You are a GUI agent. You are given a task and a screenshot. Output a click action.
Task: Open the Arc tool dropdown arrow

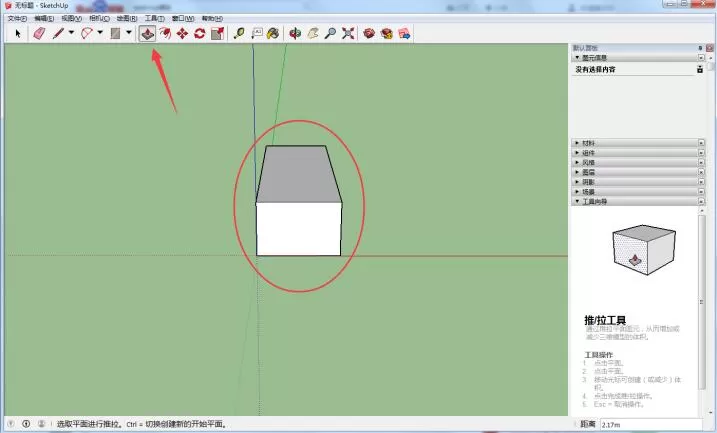(x=100, y=32)
